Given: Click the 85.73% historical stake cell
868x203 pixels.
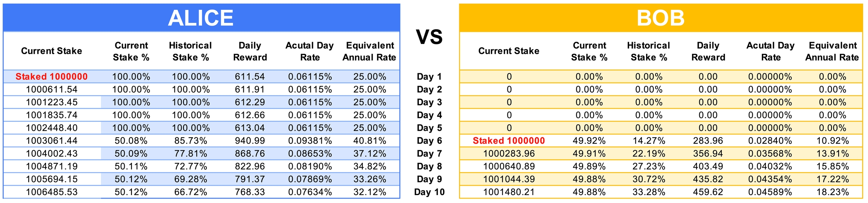Looking at the screenshot, I should pyautogui.click(x=191, y=141).
